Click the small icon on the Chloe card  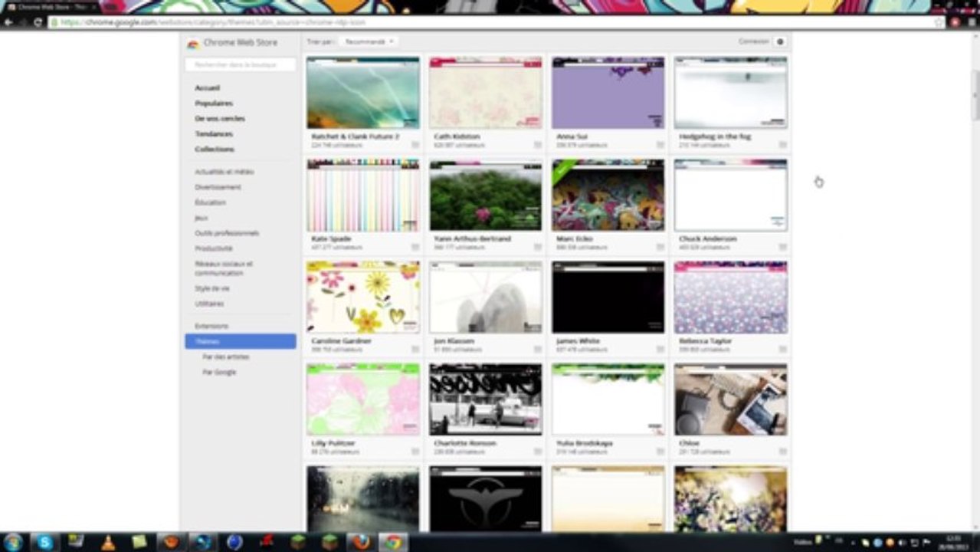point(782,452)
